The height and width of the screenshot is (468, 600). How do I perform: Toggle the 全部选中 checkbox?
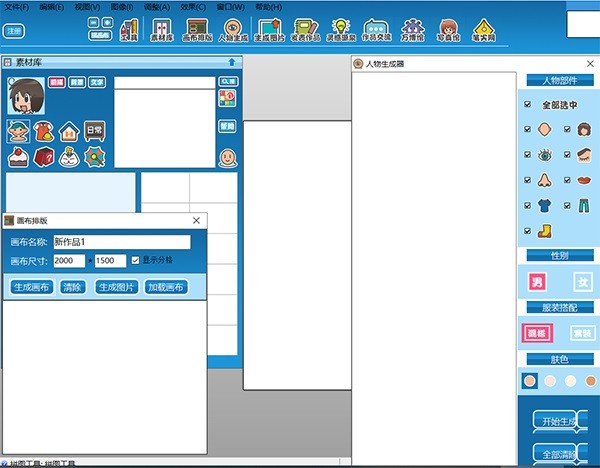[x=528, y=104]
